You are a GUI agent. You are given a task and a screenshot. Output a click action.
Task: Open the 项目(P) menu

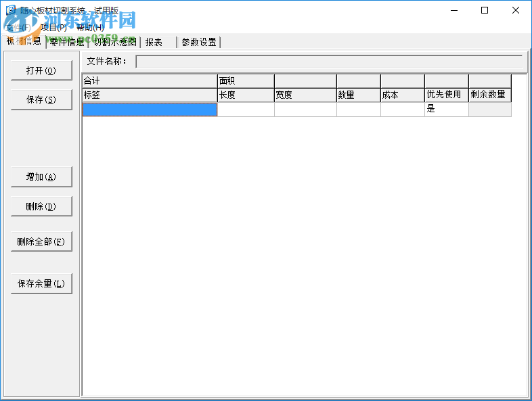coord(53,28)
